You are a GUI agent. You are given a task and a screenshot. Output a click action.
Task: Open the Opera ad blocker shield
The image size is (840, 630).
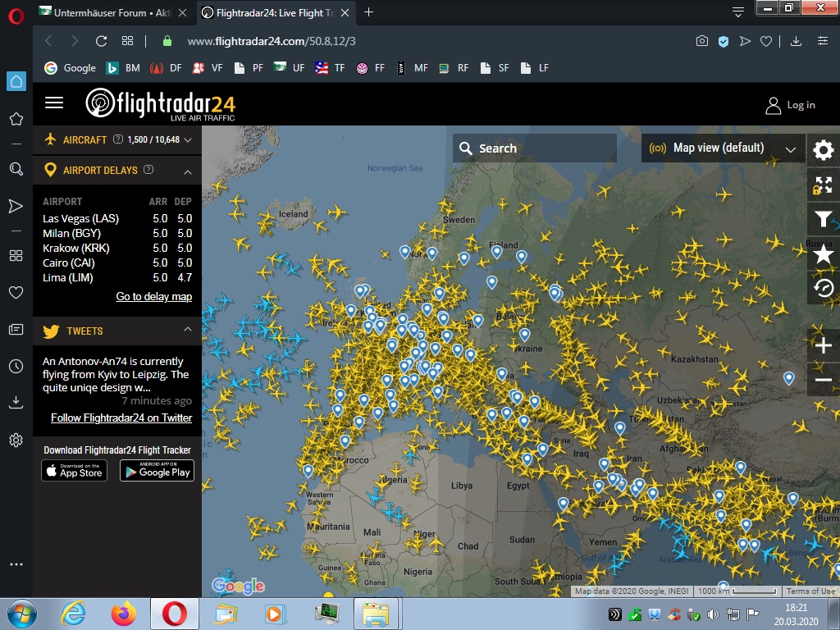(724, 41)
